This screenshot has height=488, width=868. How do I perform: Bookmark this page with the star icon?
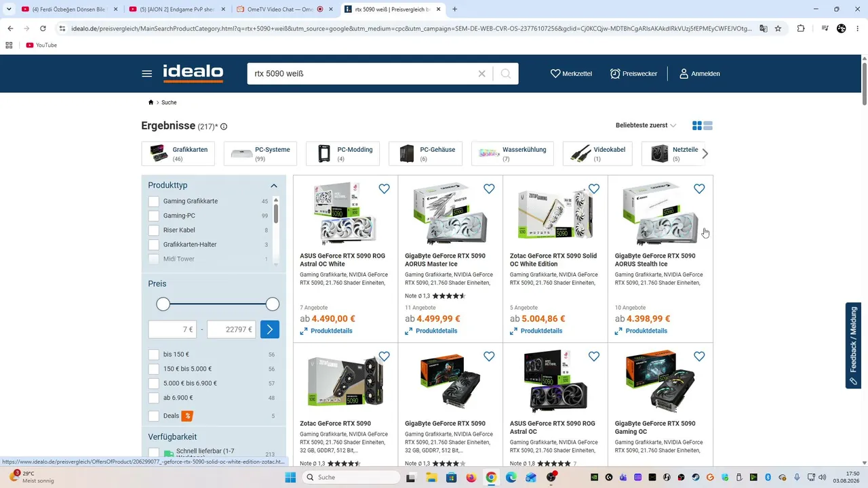(778, 28)
